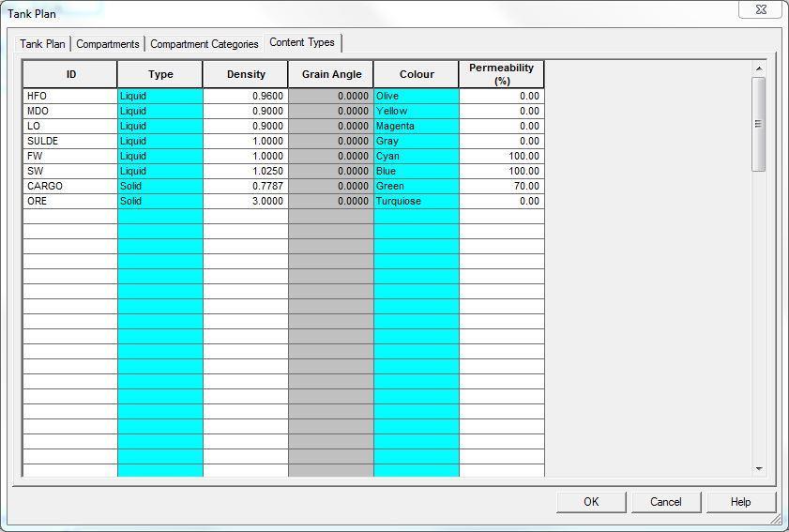Click the ID column header
Screen dimensions: 789x532
pos(70,74)
